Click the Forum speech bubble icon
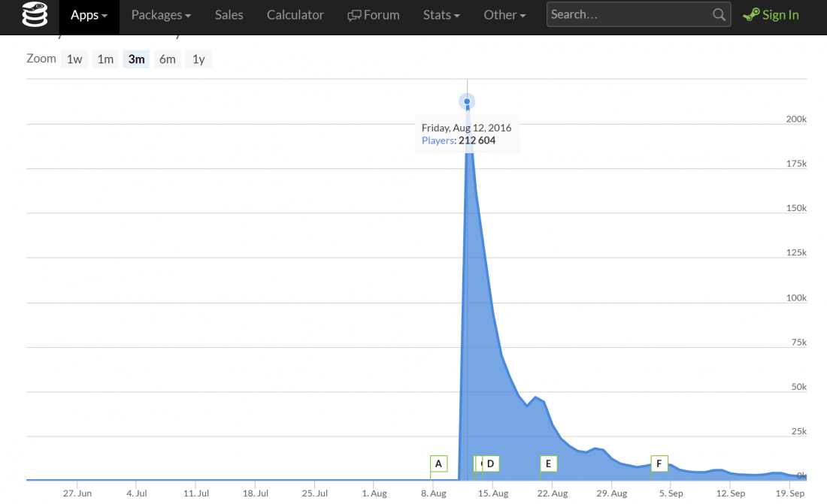This screenshot has height=504, width=827. pyautogui.click(x=354, y=15)
